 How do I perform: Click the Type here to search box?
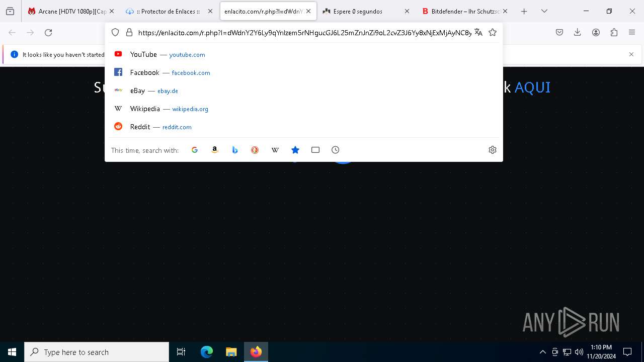(97, 352)
